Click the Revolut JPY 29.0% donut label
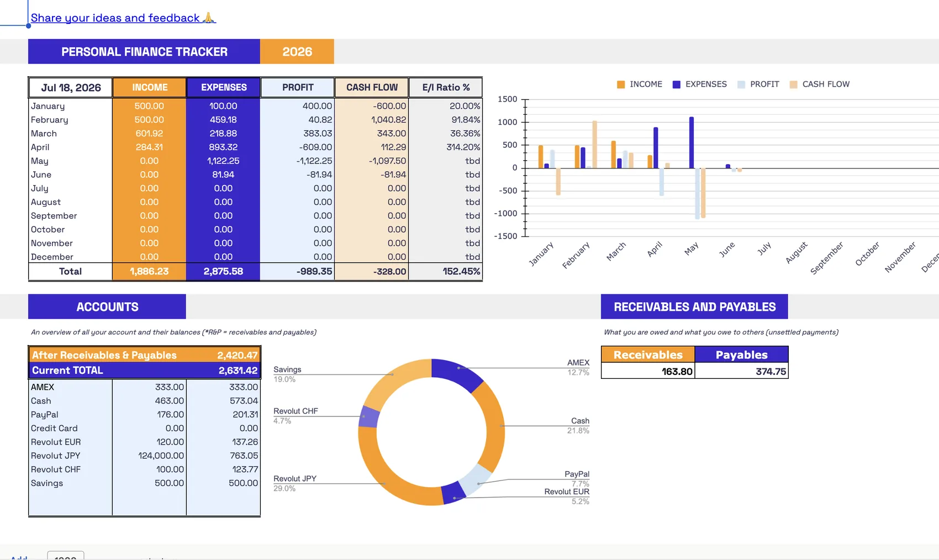This screenshot has width=939, height=560. coord(295,483)
